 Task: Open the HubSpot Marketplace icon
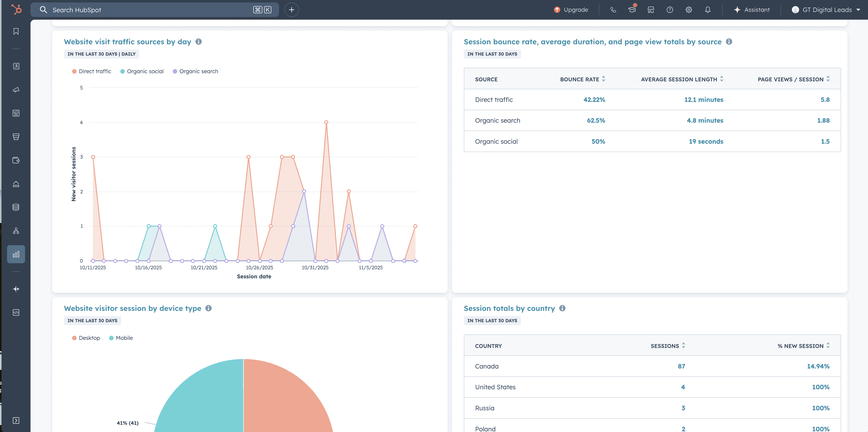point(651,10)
